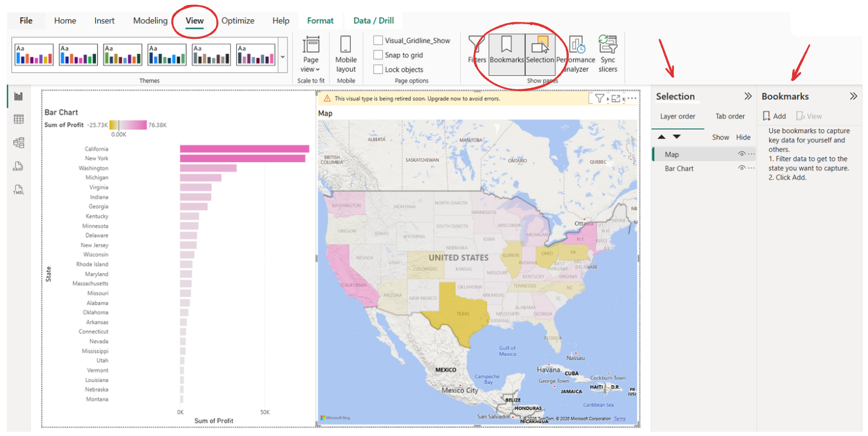Click the Michigan label in bar chart
Viewport: 868px width, 436px height.
97,177
